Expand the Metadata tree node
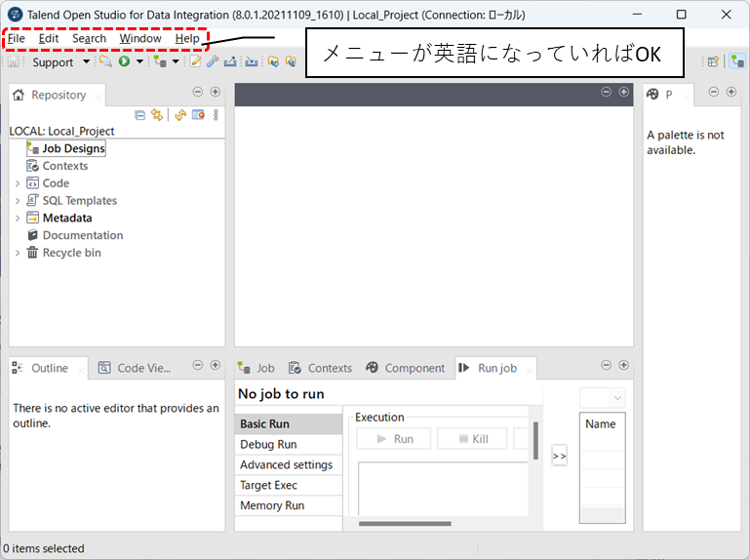This screenshot has height=560, width=750. (18, 219)
